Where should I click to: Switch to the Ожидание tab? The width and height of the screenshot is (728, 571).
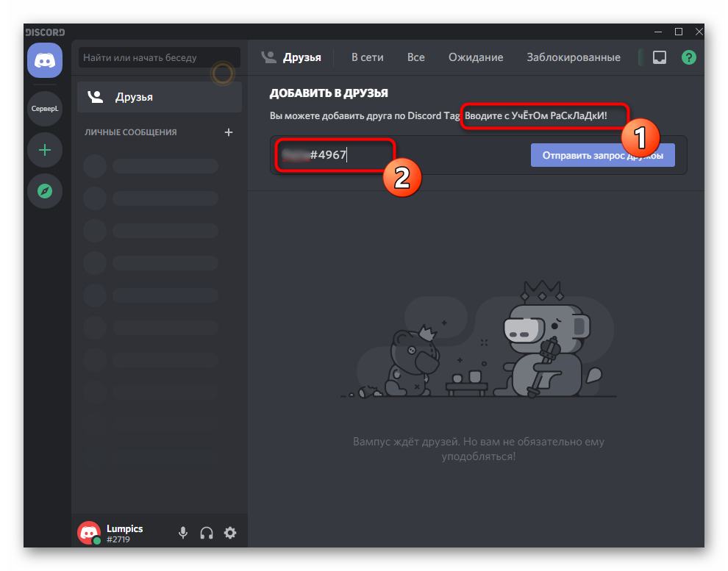[476, 57]
